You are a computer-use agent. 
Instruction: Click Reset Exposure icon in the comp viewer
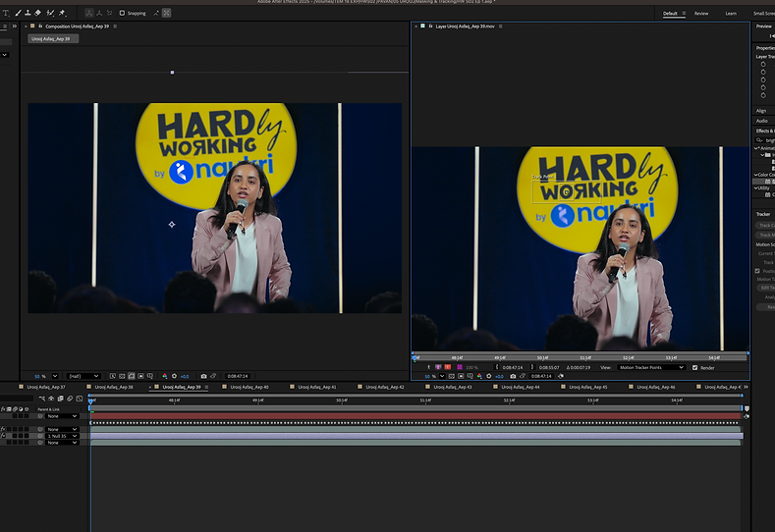174,376
